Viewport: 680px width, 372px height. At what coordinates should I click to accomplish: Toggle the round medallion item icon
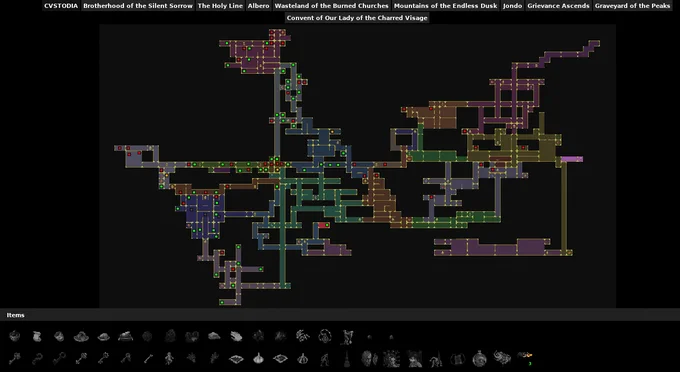tap(479, 359)
